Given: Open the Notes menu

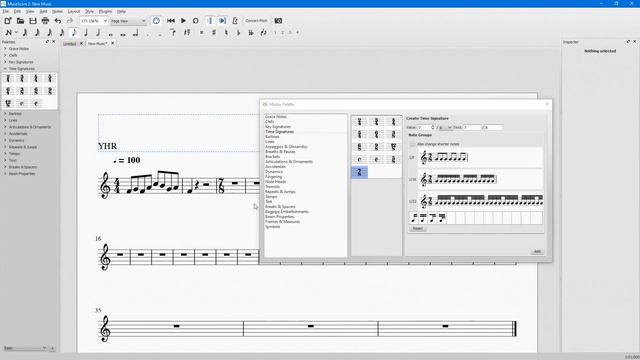Looking at the screenshot, I should (x=57, y=11).
